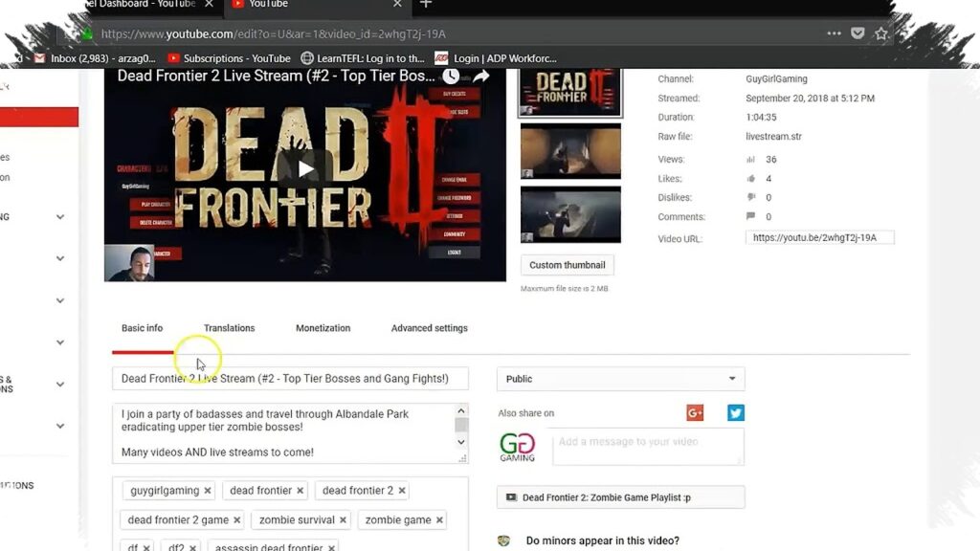Click the video title input field
980x551 pixels.
click(290, 379)
